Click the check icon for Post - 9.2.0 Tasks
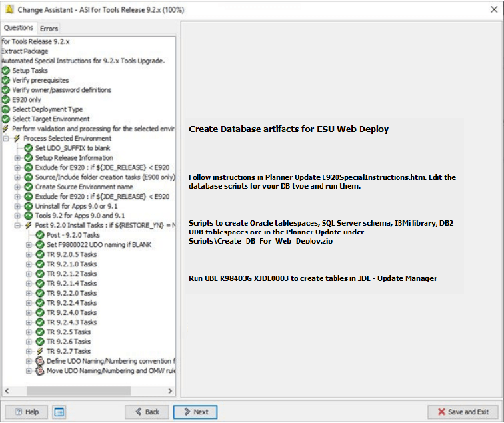Screen dimensions: 504x423 click(40, 235)
